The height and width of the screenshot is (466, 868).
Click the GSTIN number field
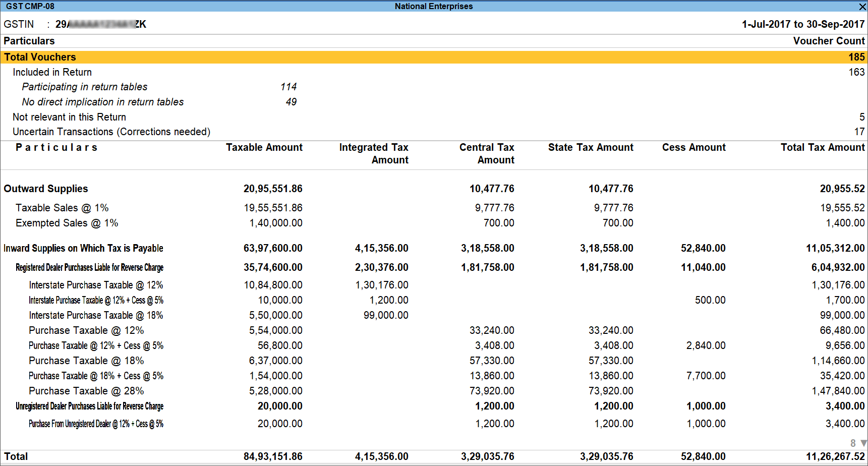101,24
